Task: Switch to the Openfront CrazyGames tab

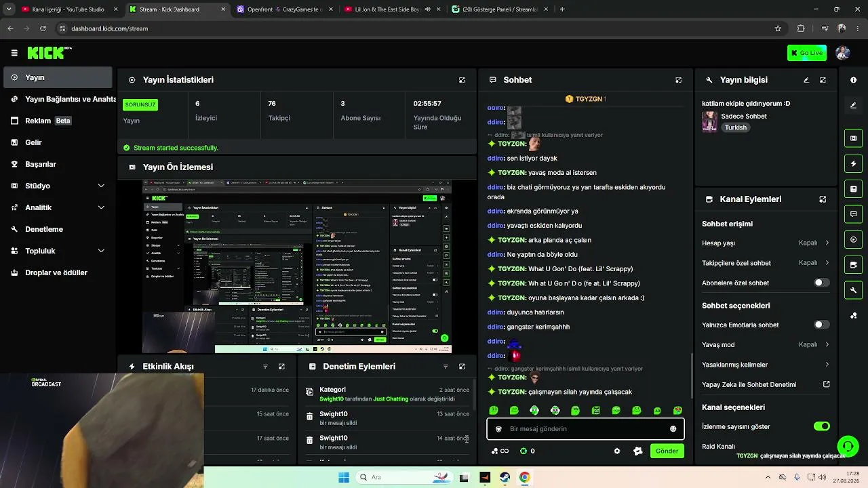Action: point(283,9)
